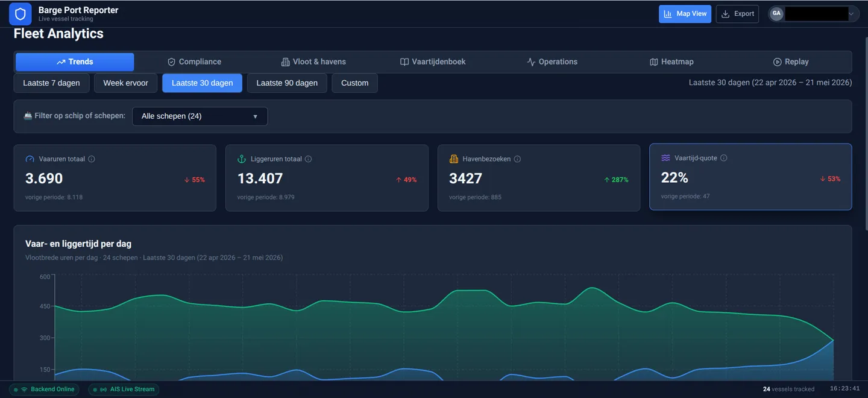Pick the Laatste 90 dagen range
This screenshot has width=868, height=398.
click(287, 83)
